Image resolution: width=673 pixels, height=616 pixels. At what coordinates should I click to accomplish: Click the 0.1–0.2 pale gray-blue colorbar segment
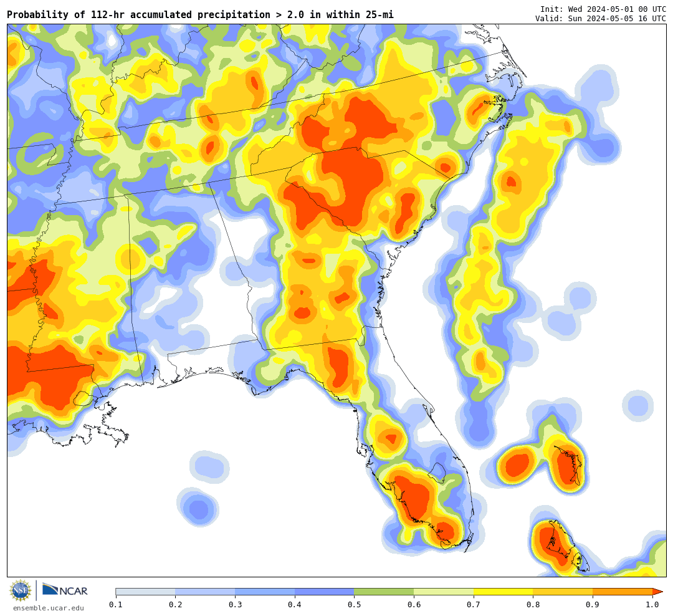coord(145,592)
